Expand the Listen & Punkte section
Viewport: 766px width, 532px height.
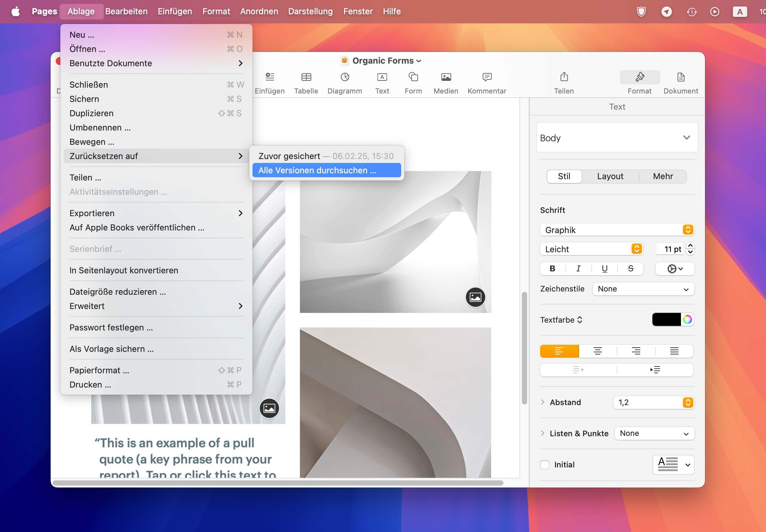pyautogui.click(x=542, y=433)
